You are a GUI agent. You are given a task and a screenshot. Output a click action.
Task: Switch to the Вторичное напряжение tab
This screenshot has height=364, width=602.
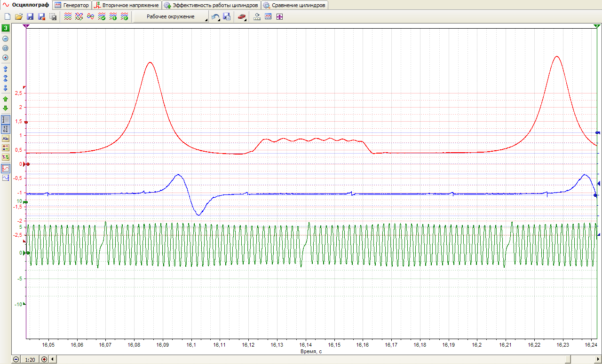tap(127, 5)
